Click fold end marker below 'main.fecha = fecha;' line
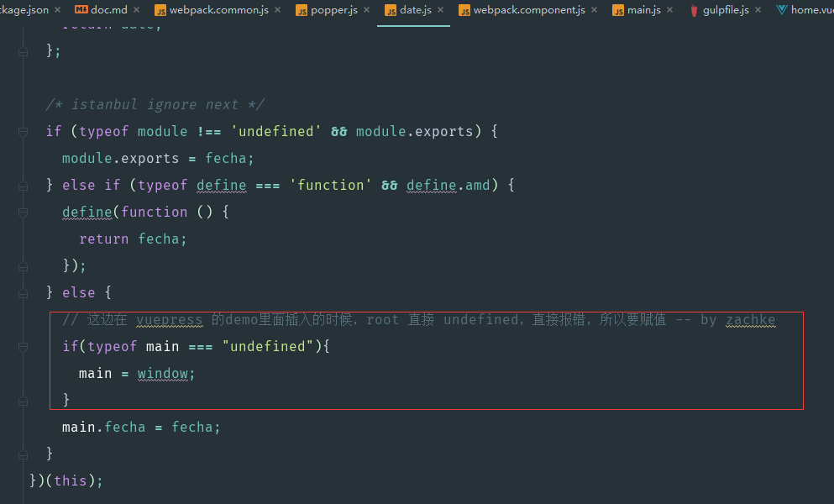Screen dimensions: 834x504 [23, 454]
